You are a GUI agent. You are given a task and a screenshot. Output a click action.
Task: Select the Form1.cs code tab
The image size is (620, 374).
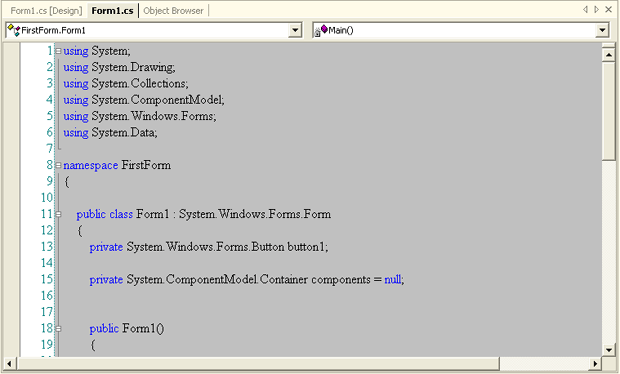pos(112,11)
